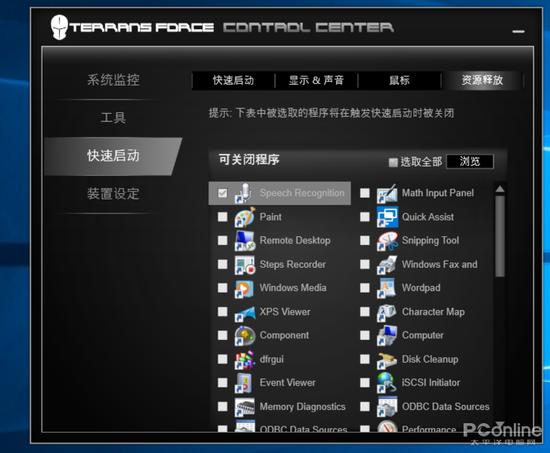Click the Snipping Tool scissors icon
Image resolution: width=550 pixels, height=453 pixels.
387,241
